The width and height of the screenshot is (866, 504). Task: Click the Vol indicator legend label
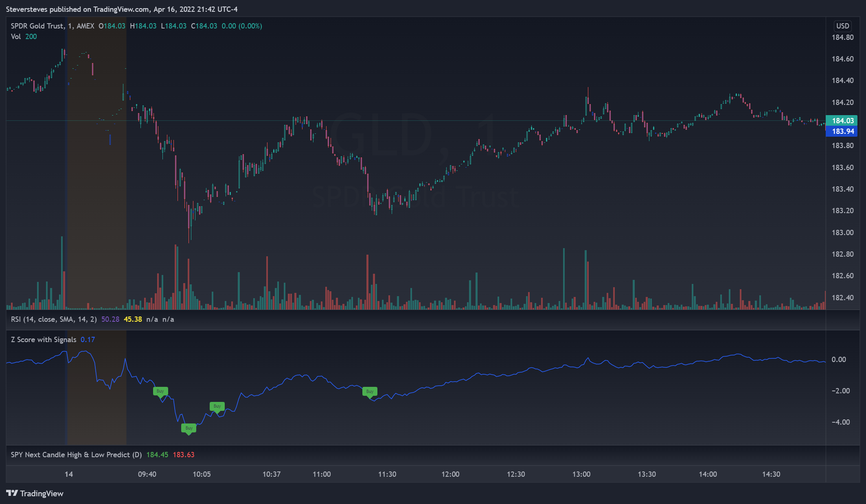pos(16,37)
